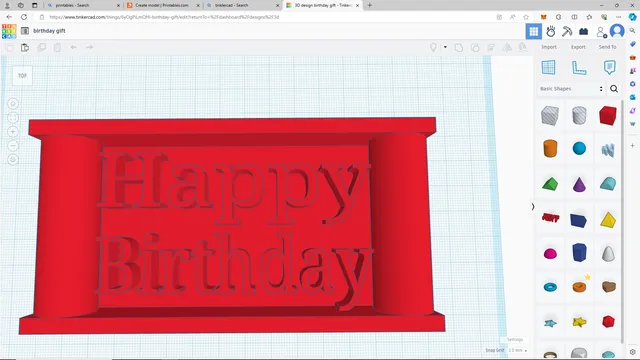Open the Blocks pickaxe icon

(x=567, y=31)
